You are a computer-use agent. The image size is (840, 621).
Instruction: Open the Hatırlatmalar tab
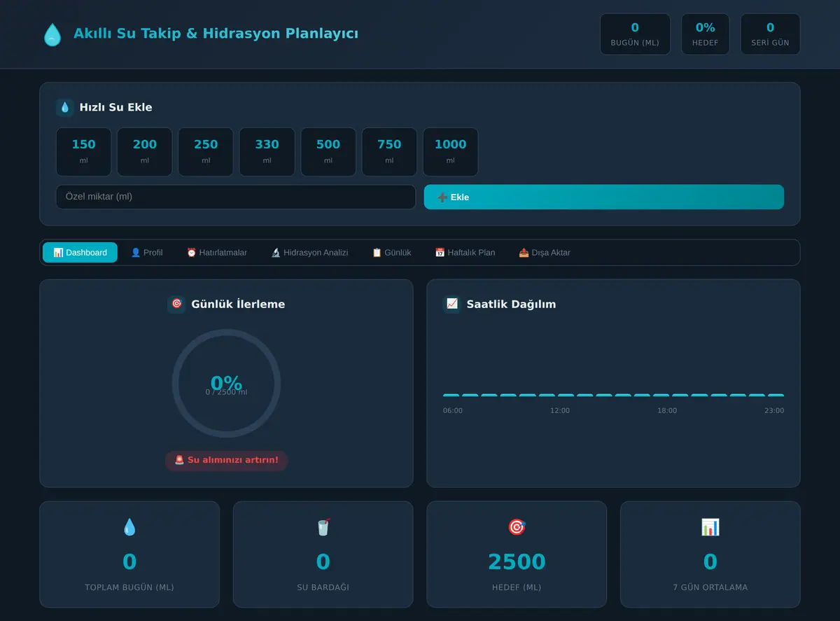point(217,253)
